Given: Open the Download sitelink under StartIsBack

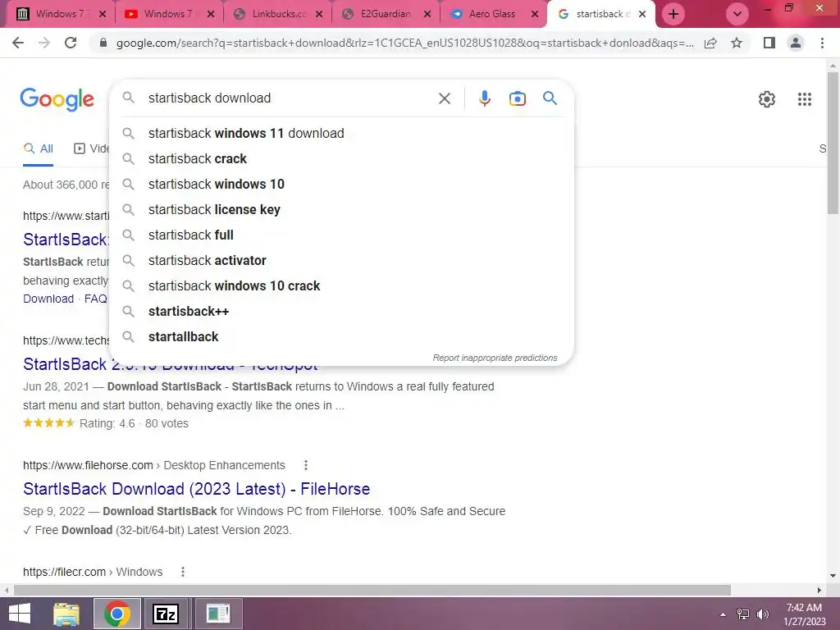Looking at the screenshot, I should pyautogui.click(x=48, y=299).
